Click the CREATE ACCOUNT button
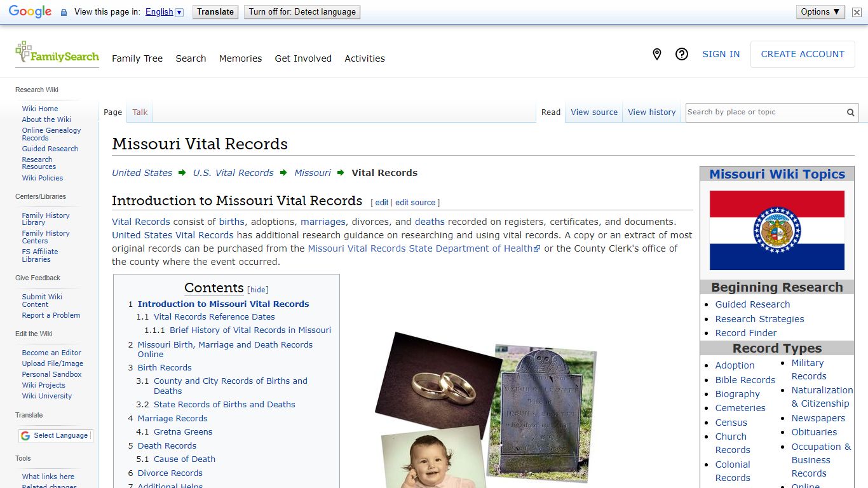 point(803,55)
